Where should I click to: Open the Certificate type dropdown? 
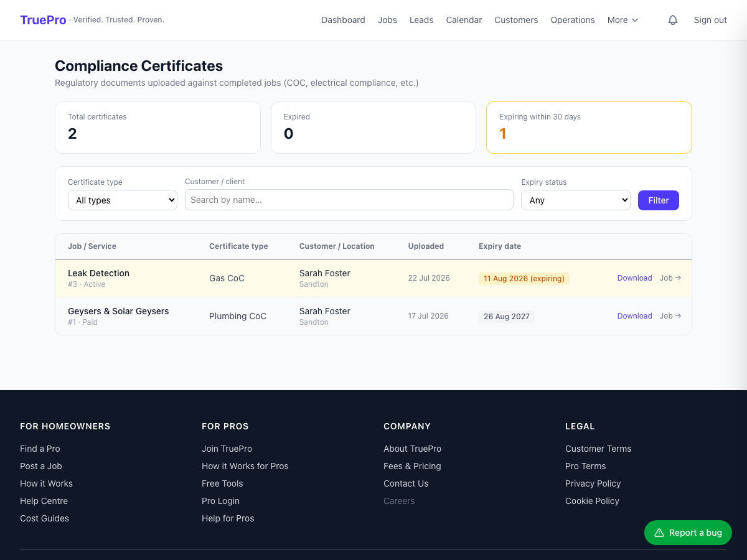pyautogui.click(x=123, y=200)
